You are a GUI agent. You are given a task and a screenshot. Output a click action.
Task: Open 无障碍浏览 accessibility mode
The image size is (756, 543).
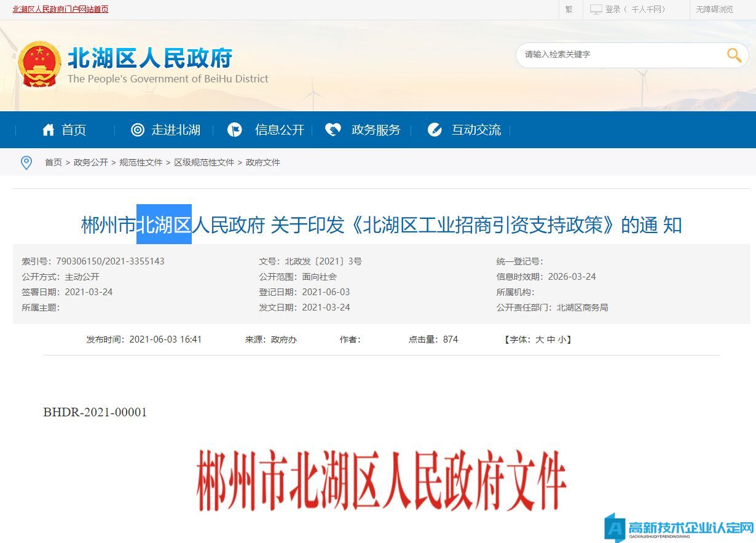pos(714,9)
